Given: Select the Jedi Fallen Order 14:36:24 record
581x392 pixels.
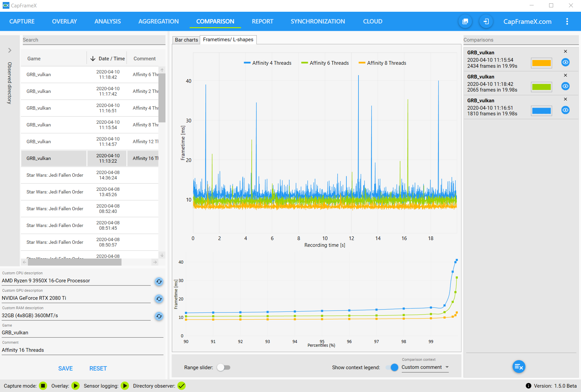Looking at the screenshot, I should (x=90, y=175).
